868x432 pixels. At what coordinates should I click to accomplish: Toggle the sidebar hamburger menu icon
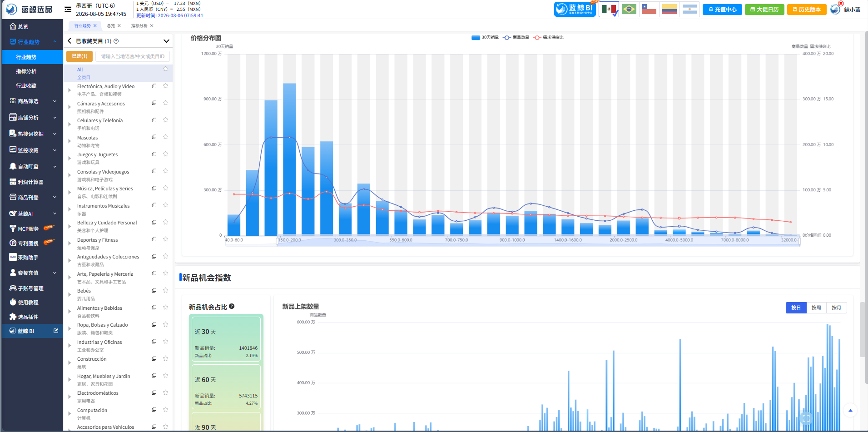(68, 10)
